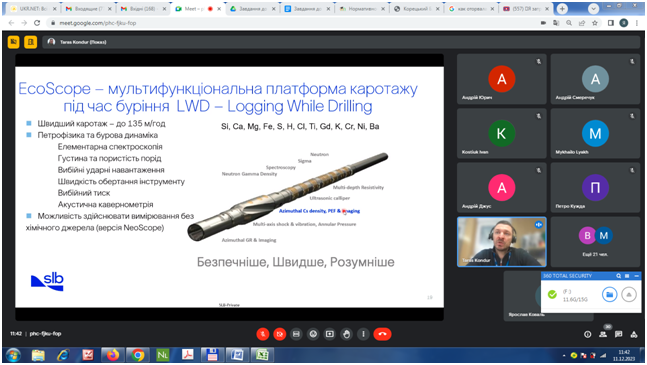This screenshot has height=365, width=647.
Task: Switch to the Google search как оторвать tab
Action: point(472,9)
